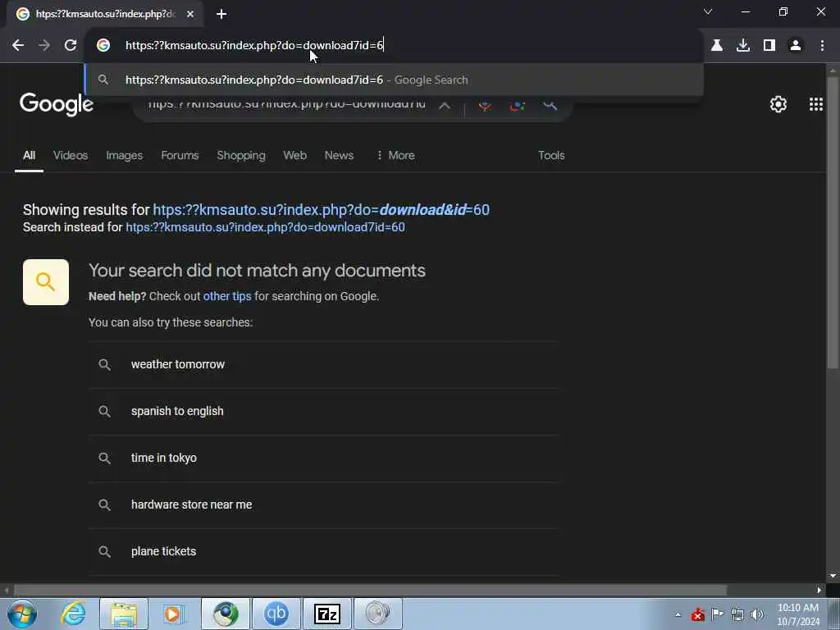Select time in tokyo suggested search
The width and height of the screenshot is (840, 630).
[x=324, y=458]
